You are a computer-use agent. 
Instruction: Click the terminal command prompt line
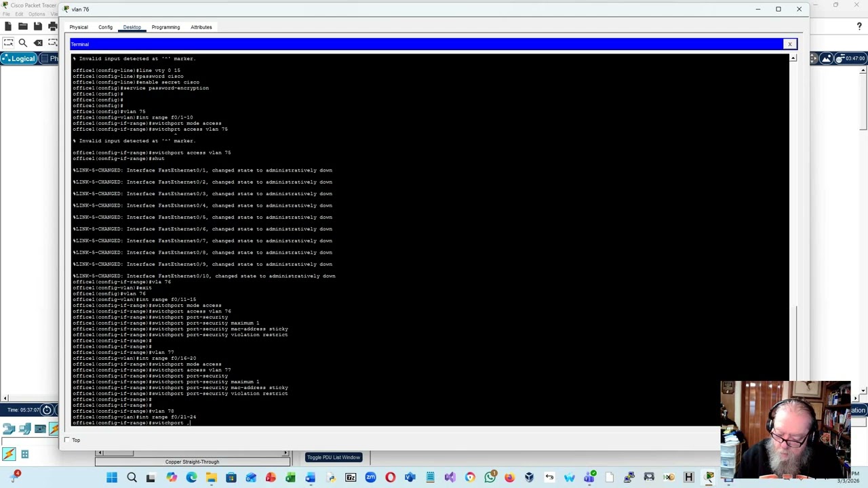pos(132,422)
